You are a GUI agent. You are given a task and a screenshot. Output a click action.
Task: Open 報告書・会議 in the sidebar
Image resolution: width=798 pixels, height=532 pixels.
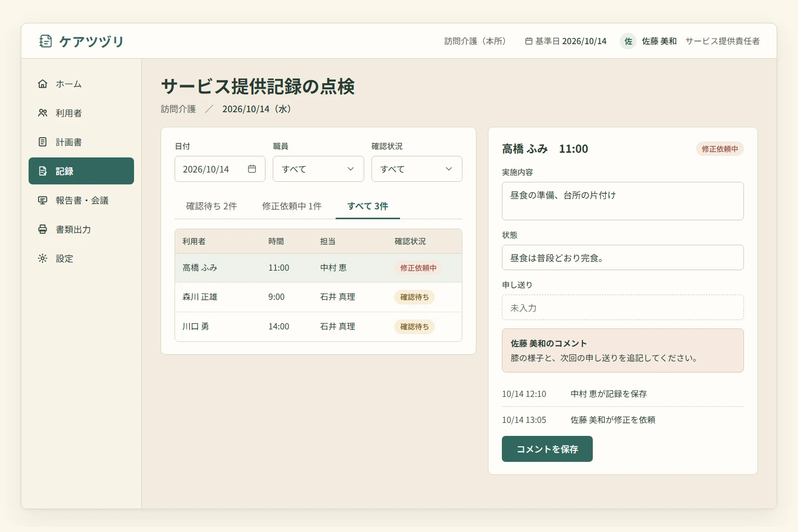coord(81,200)
